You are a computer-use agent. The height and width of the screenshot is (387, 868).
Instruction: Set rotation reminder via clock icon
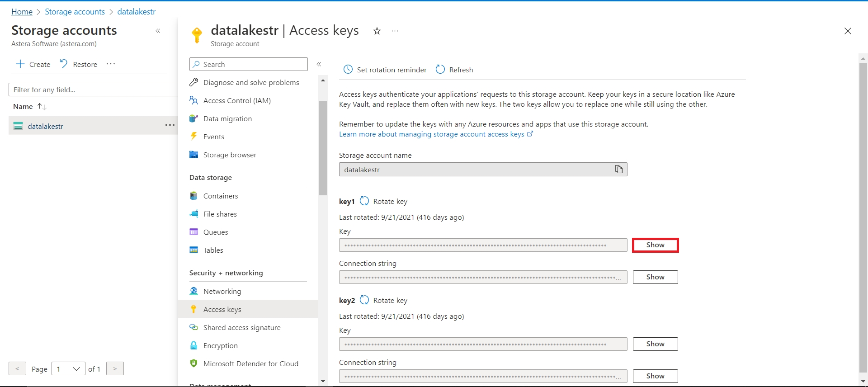coord(348,70)
